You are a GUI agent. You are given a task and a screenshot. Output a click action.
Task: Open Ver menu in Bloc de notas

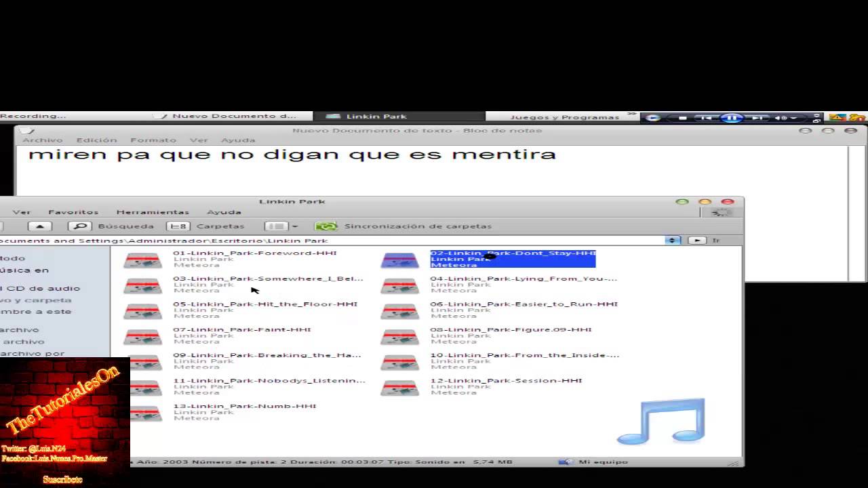click(199, 140)
